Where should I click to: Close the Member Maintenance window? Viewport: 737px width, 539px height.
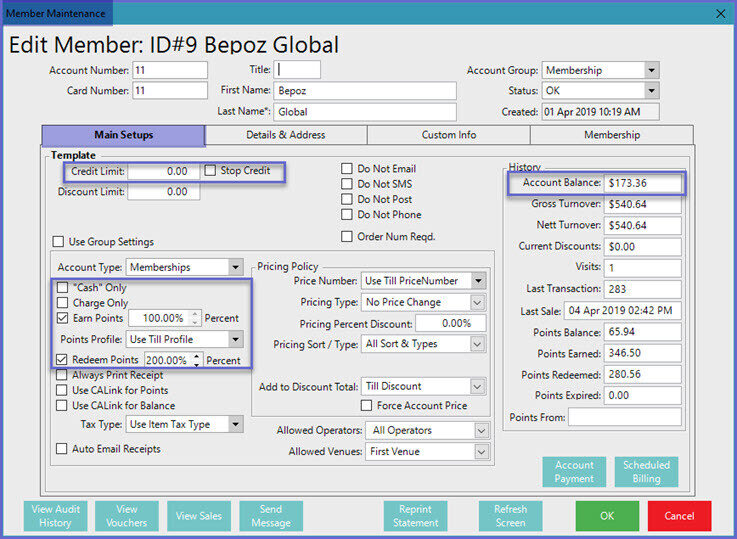pyautogui.click(x=721, y=13)
